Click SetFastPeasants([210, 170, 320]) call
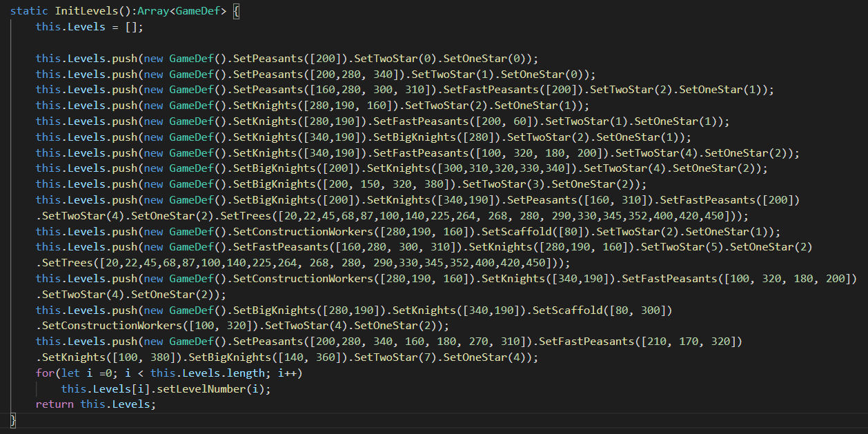The image size is (868, 434). pyautogui.click(x=641, y=342)
